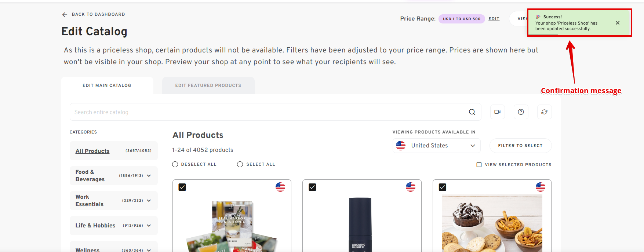
Task: Switch to Edit Featured Products tab
Action: [208, 85]
